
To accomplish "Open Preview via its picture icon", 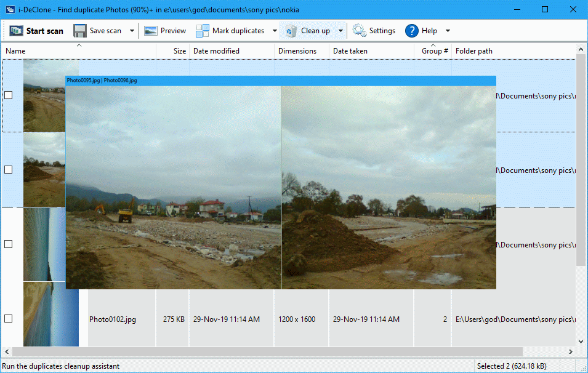I will pos(151,31).
